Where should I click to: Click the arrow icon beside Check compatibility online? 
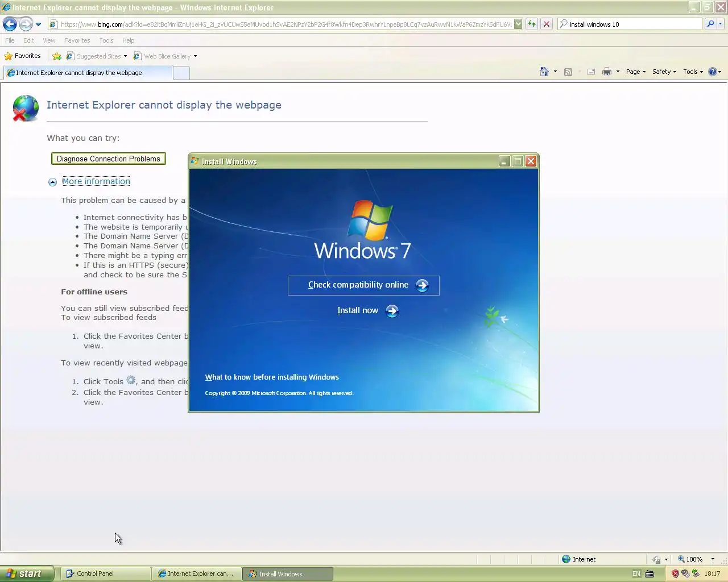pos(422,285)
